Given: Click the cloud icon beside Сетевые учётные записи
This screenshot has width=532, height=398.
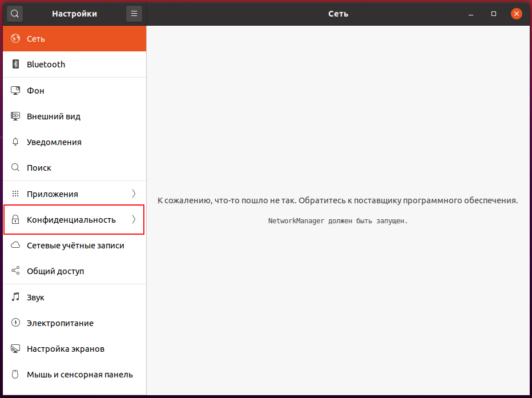Looking at the screenshot, I should (x=15, y=245).
